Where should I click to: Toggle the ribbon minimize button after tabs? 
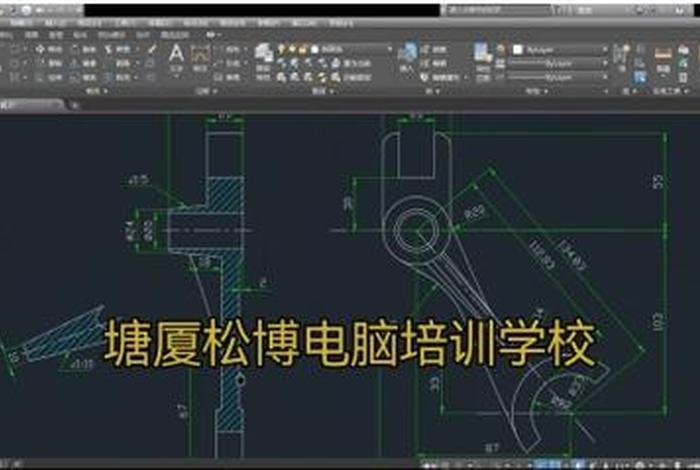click(211, 35)
